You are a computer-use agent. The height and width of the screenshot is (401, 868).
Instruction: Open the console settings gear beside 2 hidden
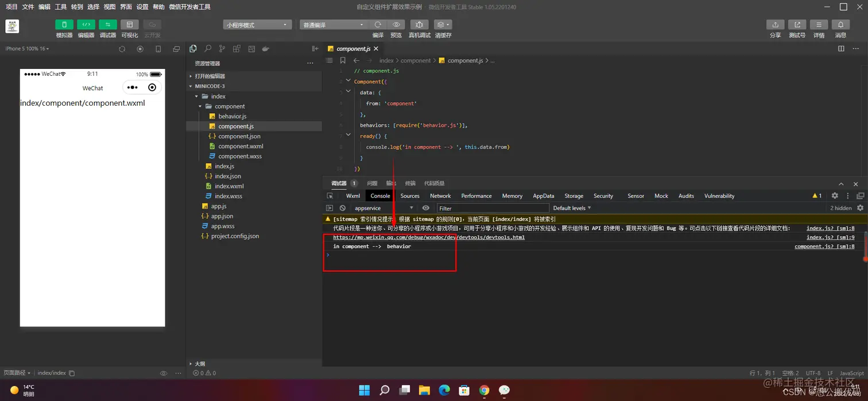[860, 208]
